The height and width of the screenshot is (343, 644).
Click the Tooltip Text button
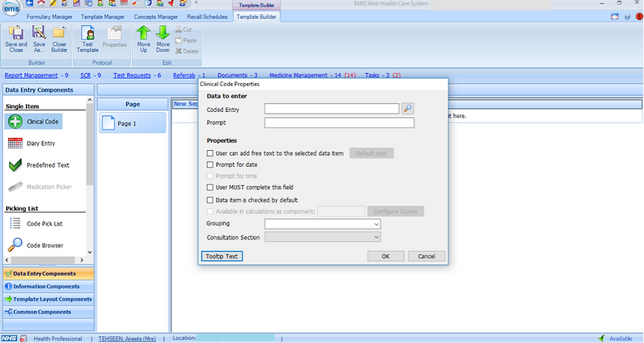pos(222,256)
